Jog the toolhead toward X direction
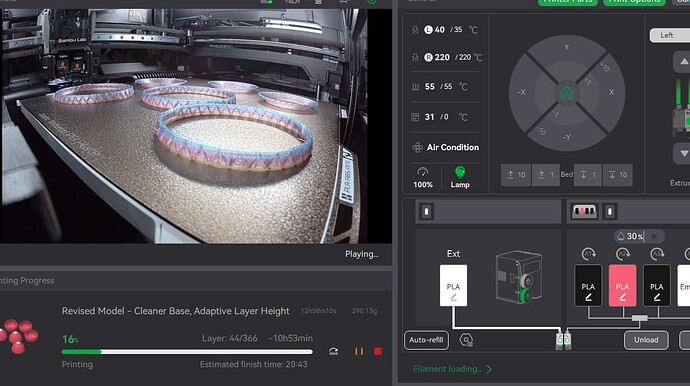Image resolution: width=690 pixels, height=386 pixels. pyautogui.click(x=611, y=92)
